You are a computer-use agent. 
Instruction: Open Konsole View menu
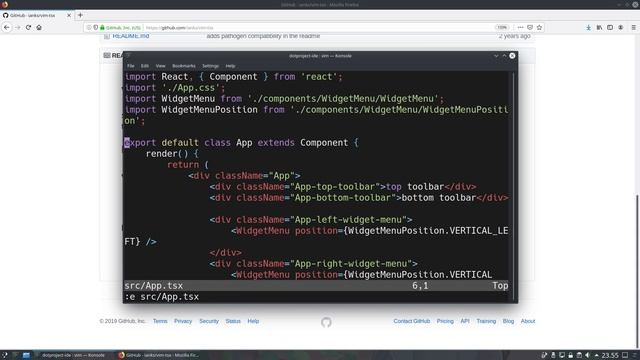pyautogui.click(x=160, y=66)
